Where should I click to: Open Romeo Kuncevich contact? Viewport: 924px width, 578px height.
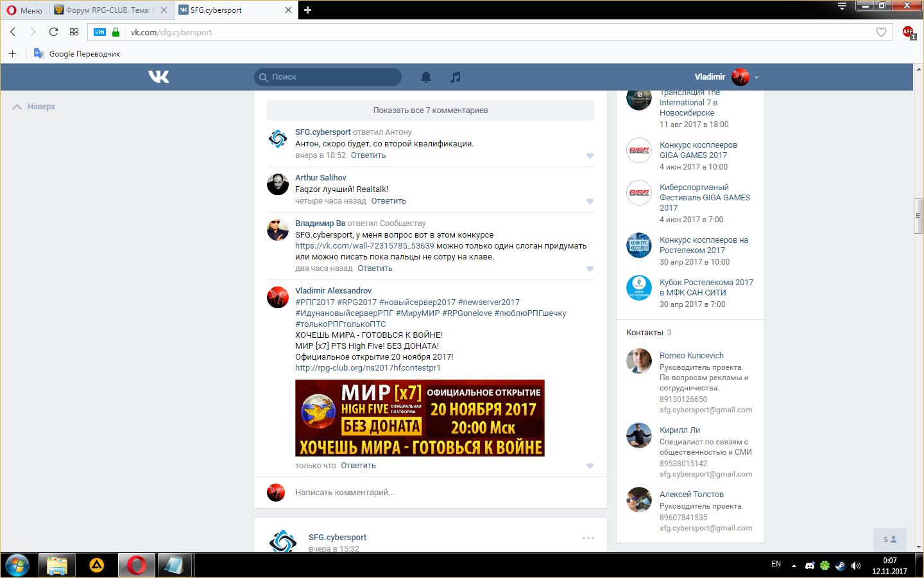coord(692,356)
